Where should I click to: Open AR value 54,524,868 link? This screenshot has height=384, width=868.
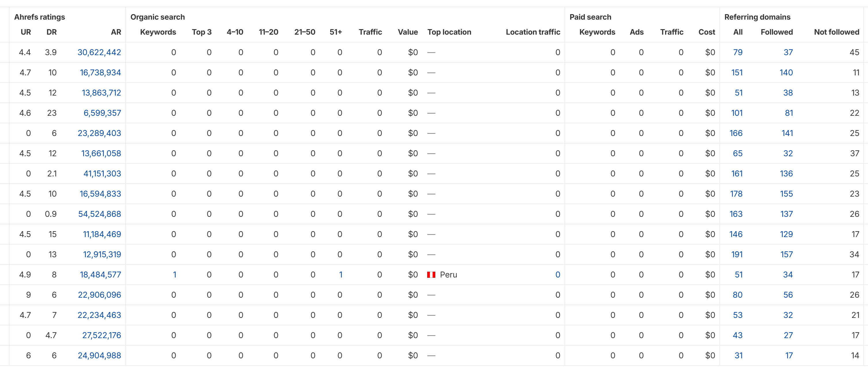[100, 214]
